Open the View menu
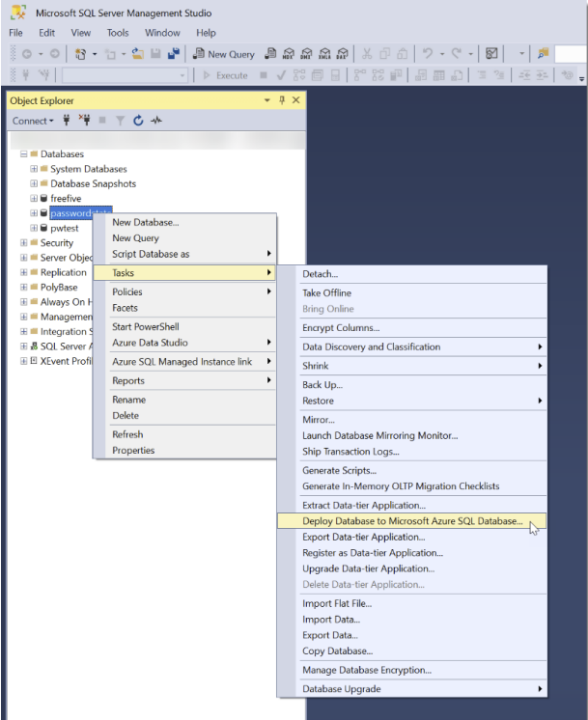 [x=81, y=33]
